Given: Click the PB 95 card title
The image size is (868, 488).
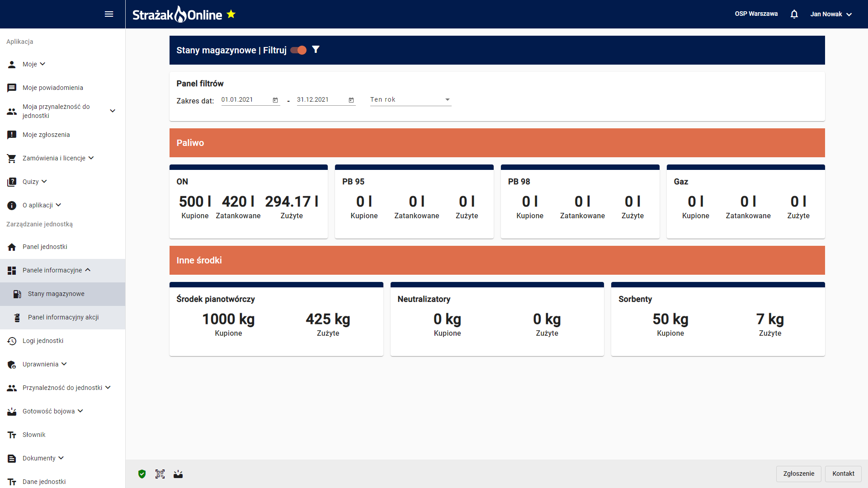Looking at the screenshot, I should (x=353, y=182).
